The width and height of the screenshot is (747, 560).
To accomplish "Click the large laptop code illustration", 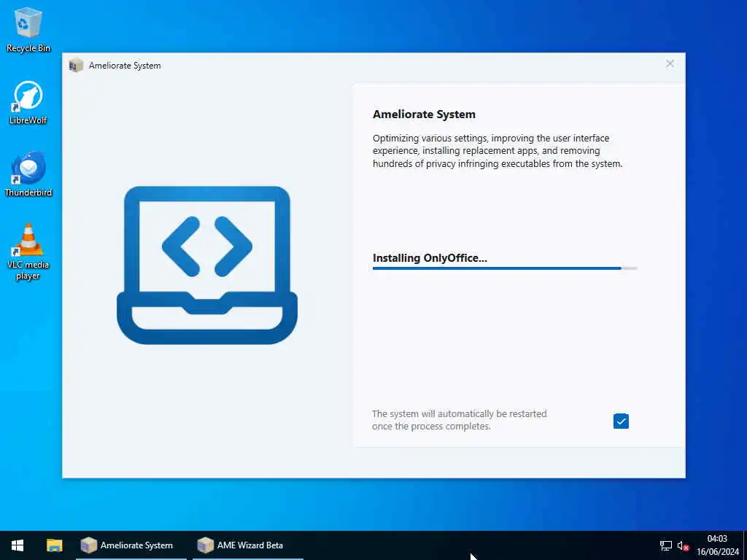I will pos(207,265).
